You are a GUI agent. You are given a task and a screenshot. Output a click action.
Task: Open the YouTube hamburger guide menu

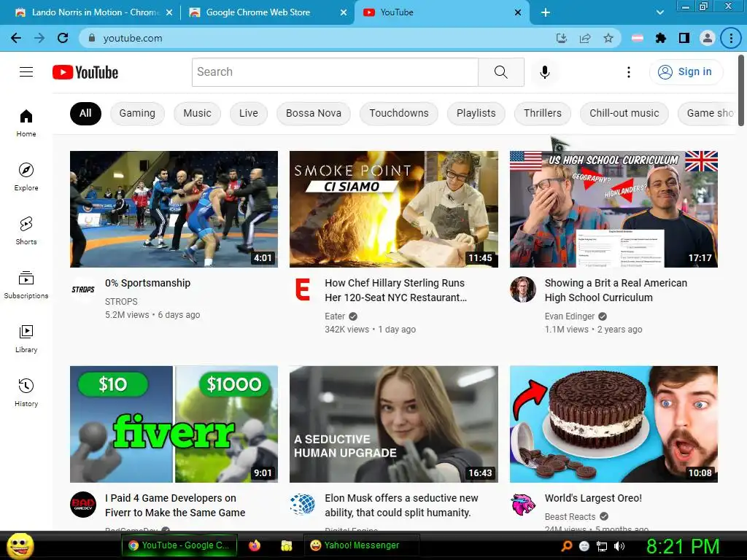pos(26,72)
